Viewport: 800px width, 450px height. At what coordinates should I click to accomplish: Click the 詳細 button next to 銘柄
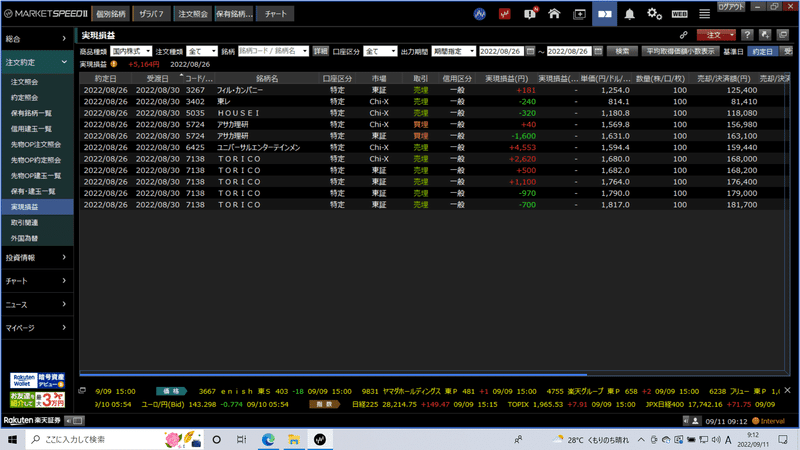tap(320, 51)
